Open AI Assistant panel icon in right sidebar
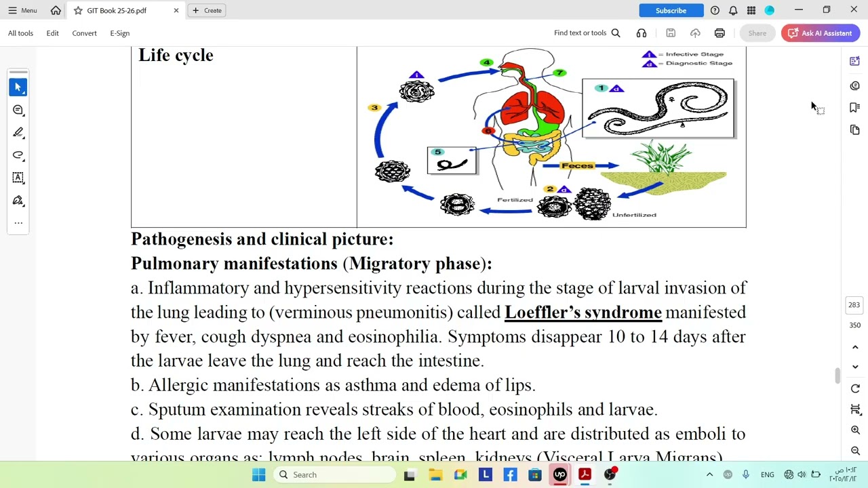The width and height of the screenshot is (868, 488). pyautogui.click(x=855, y=62)
